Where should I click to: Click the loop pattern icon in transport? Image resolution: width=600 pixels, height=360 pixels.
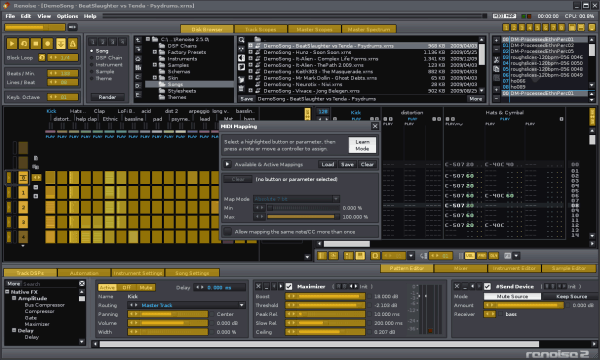(24, 44)
